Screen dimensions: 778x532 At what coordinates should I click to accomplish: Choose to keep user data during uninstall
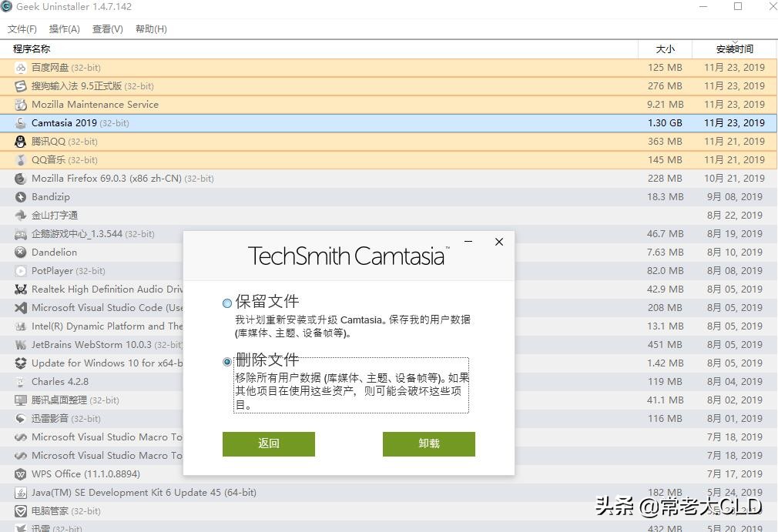click(226, 303)
